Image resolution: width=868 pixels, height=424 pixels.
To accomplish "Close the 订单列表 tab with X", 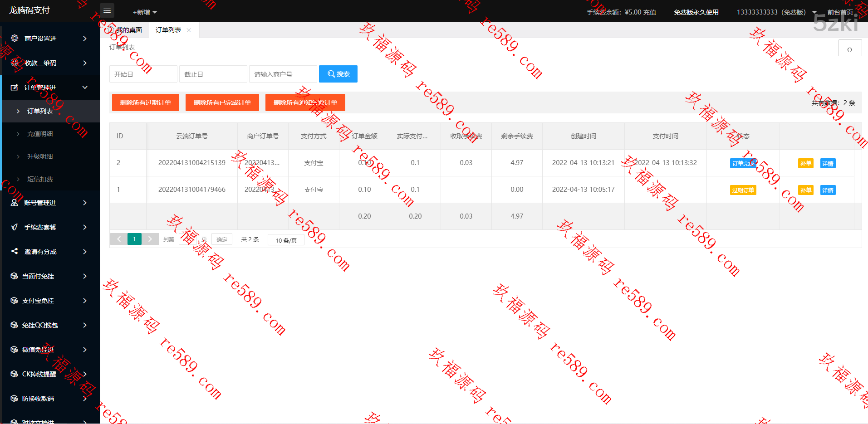I will pos(189,30).
